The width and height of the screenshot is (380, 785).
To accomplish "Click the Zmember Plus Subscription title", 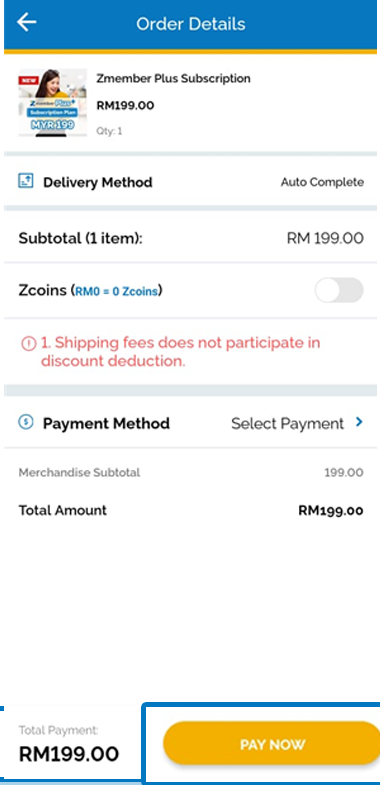I will tap(173, 79).
